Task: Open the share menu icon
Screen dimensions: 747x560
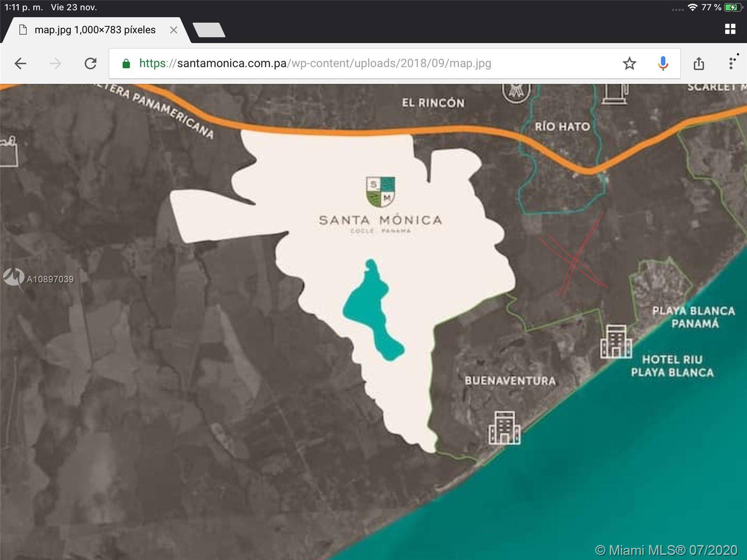Action: pos(699,63)
